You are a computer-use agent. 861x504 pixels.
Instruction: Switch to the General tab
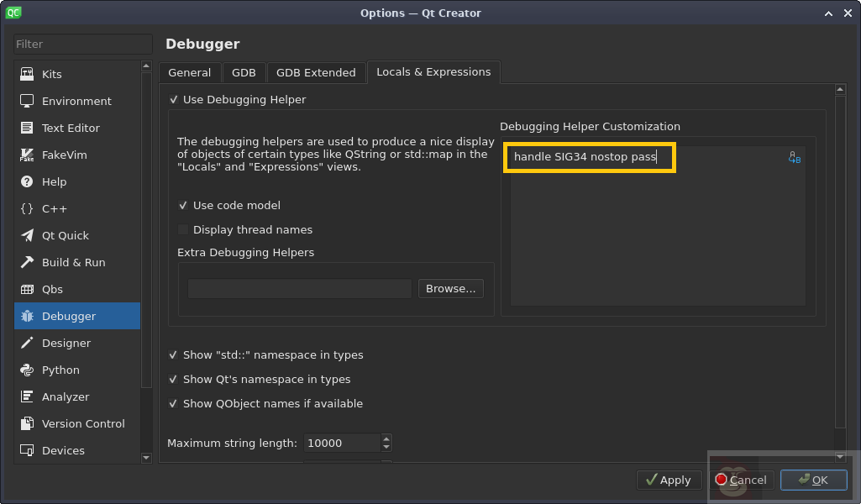click(x=189, y=72)
